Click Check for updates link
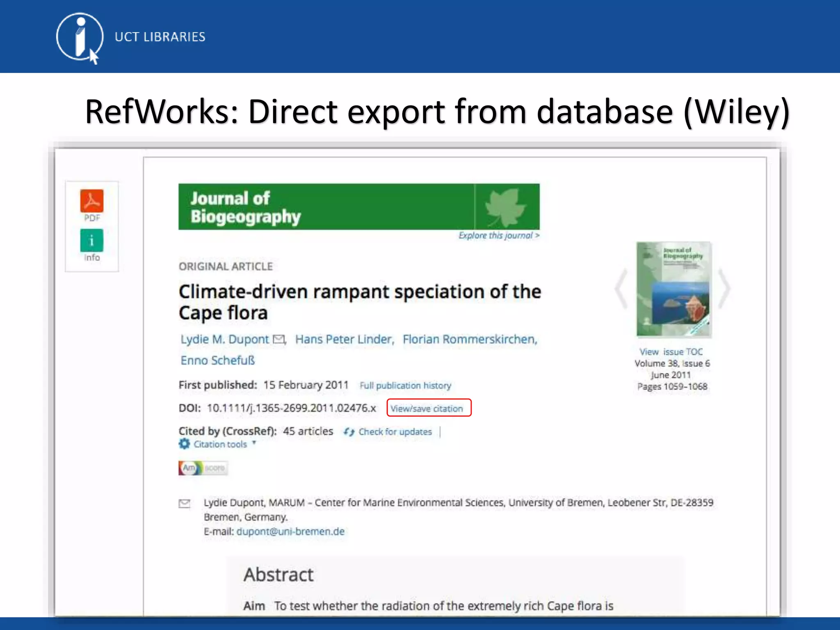The image size is (840, 630). [395, 432]
